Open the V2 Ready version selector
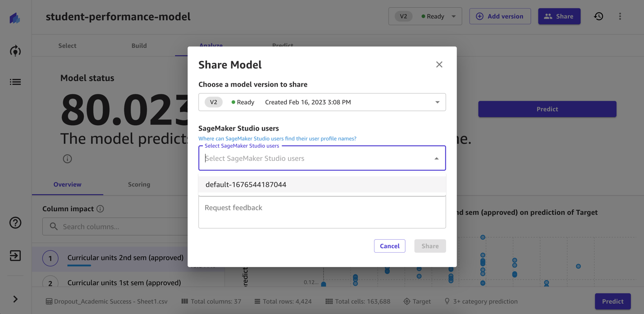 424,16
